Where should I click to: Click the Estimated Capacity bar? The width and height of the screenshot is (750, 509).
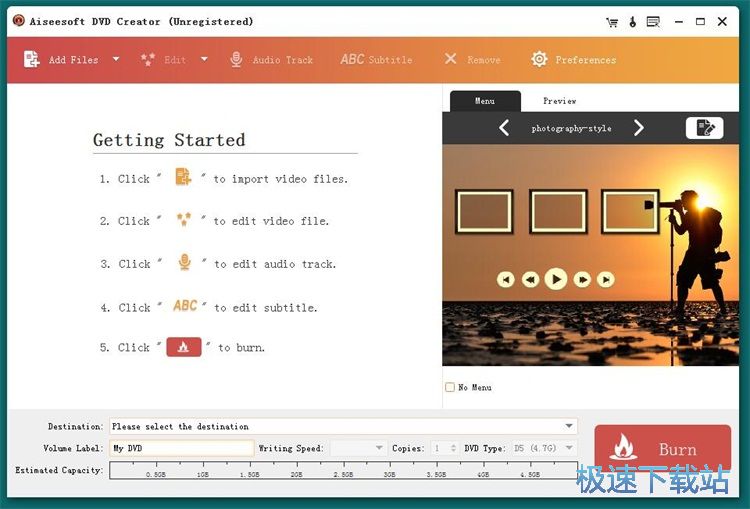[343, 470]
